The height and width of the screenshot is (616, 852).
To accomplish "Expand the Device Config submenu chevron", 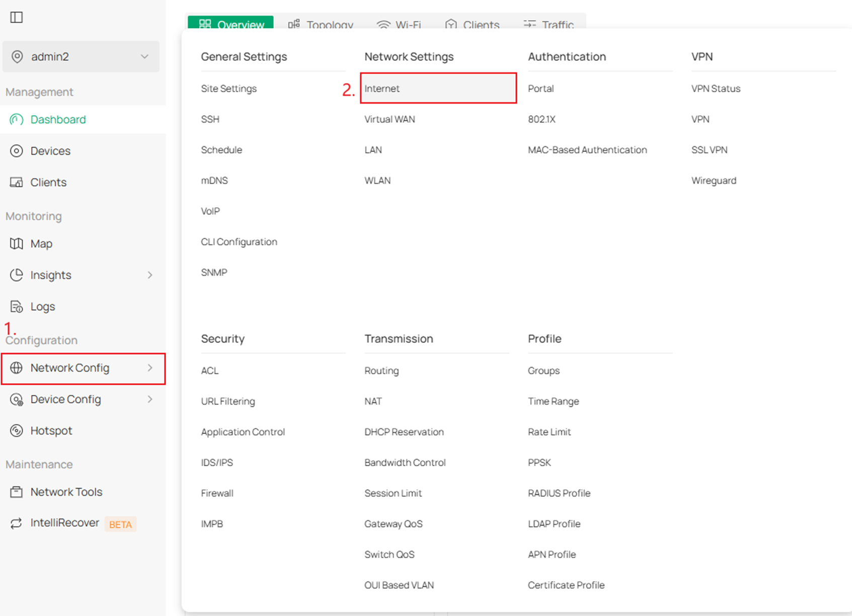I will coord(150,399).
